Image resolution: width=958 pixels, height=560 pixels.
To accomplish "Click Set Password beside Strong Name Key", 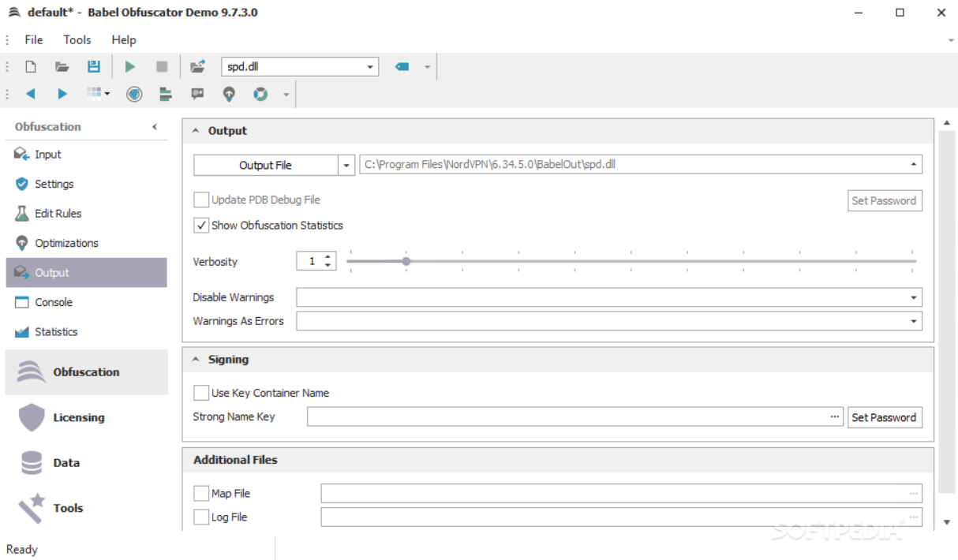I will click(x=884, y=417).
